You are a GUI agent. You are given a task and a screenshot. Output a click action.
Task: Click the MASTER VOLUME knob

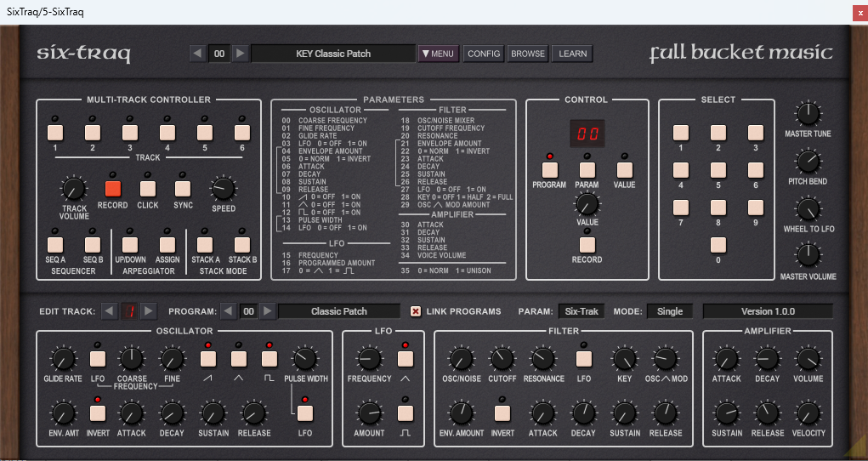pyautogui.click(x=808, y=255)
